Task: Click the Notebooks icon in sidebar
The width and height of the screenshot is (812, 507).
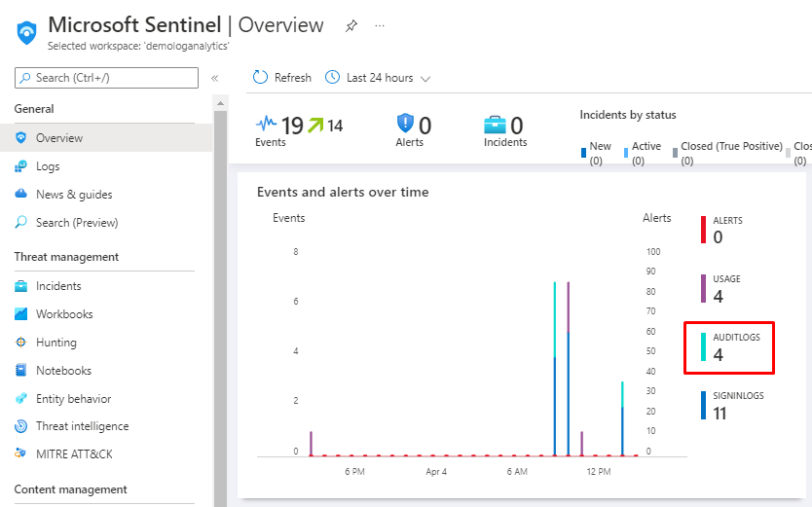Action: (21, 371)
